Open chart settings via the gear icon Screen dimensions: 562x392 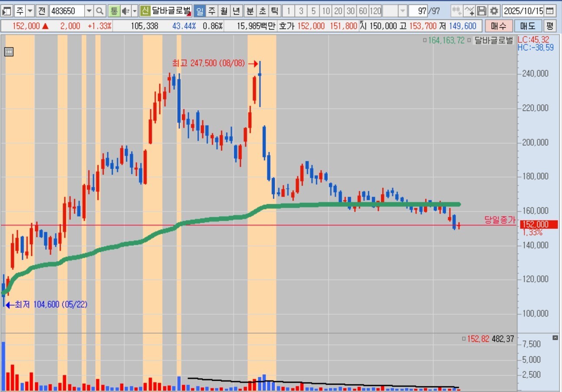[x=494, y=11]
